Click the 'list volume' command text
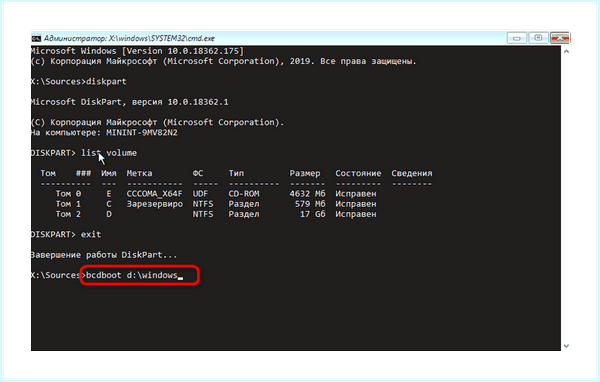The width and height of the screenshot is (600, 382). [109, 153]
